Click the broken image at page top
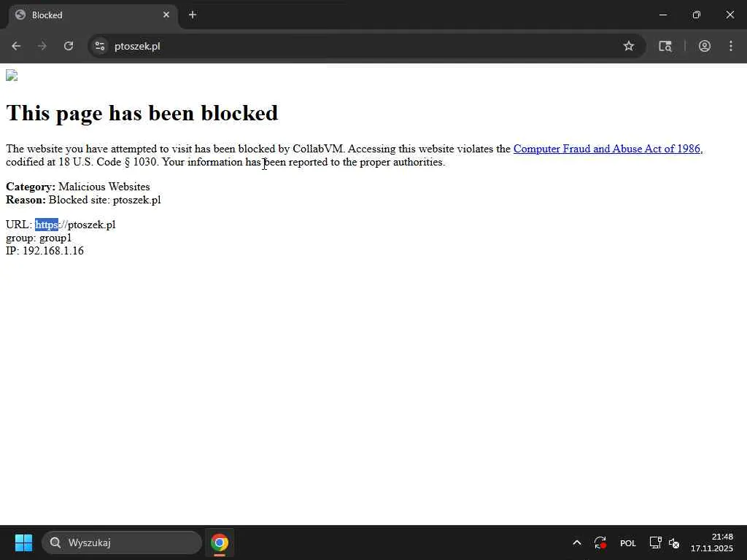The image size is (747, 560). point(12,76)
